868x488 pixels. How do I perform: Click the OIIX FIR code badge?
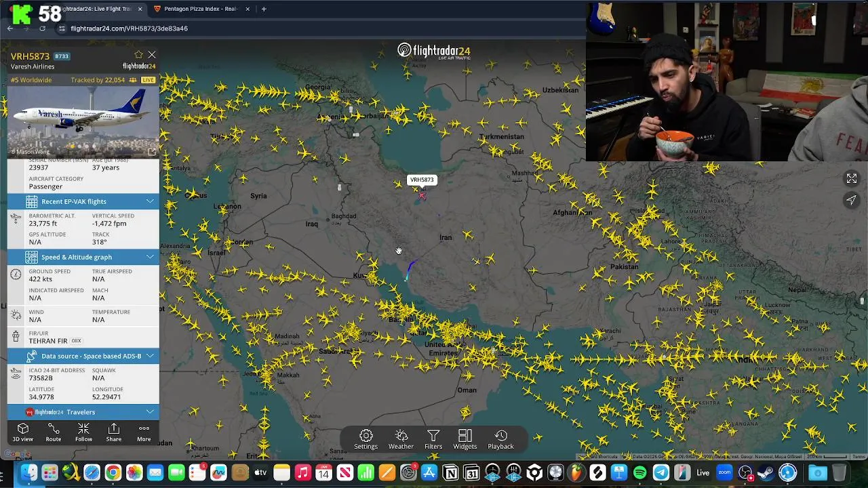pyautogui.click(x=76, y=341)
